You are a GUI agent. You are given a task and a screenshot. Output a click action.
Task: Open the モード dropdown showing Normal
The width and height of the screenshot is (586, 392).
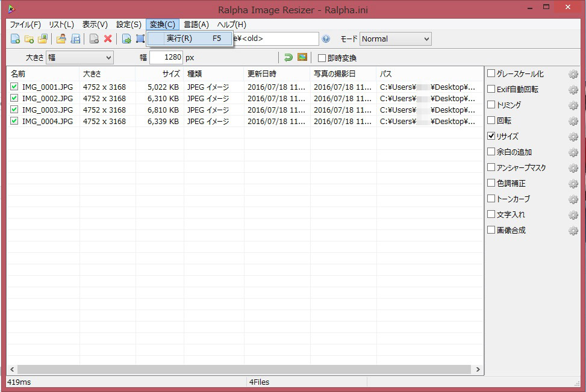(395, 39)
